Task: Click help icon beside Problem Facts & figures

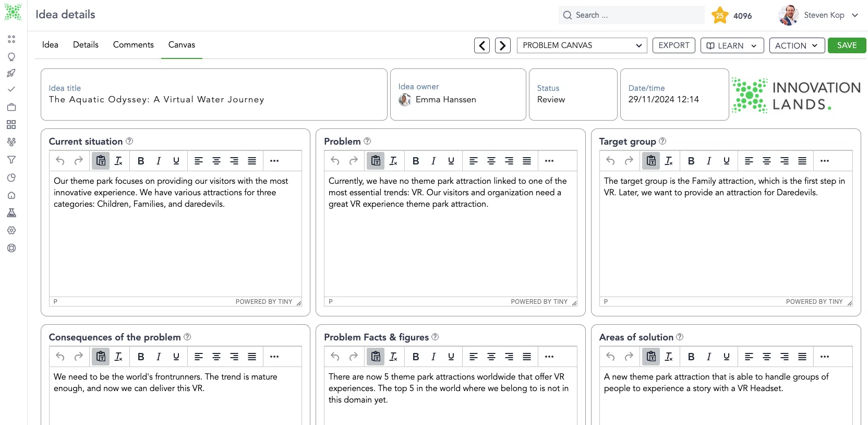Action: [435, 337]
